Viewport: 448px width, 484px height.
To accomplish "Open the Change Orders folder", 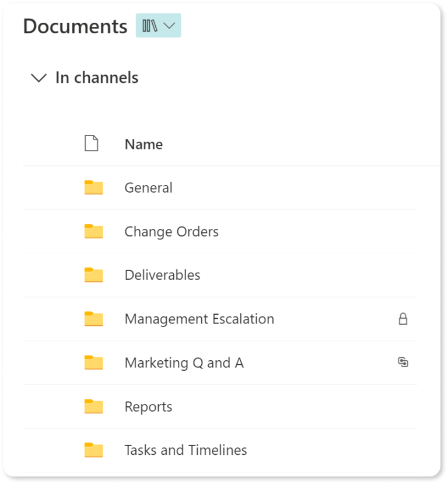I will (171, 232).
